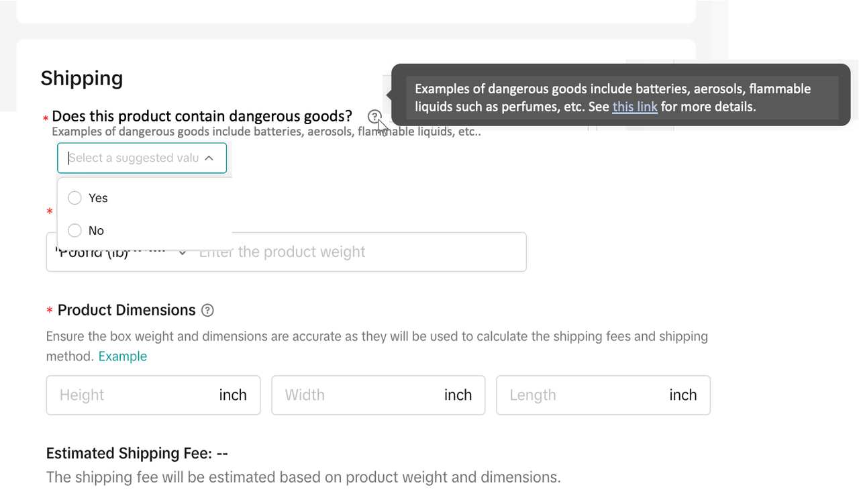Click the inch unit in Length field
This screenshot has height=504, width=859.
coord(683,395)
